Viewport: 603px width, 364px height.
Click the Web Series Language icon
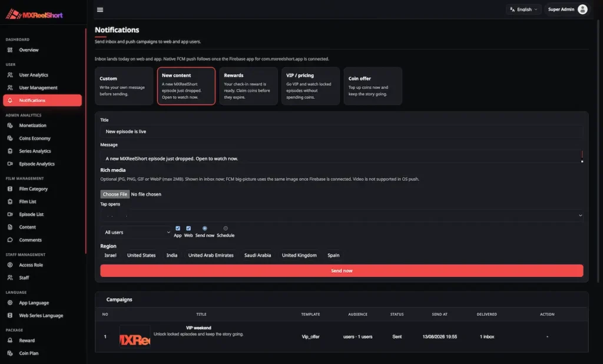coord(10,316)
